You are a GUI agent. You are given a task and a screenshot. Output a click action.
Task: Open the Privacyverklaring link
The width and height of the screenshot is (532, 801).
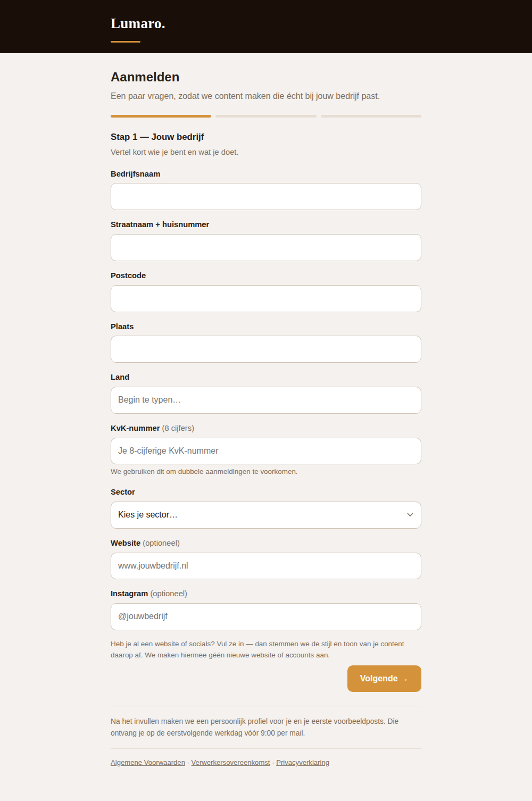(x=303, y=763)
